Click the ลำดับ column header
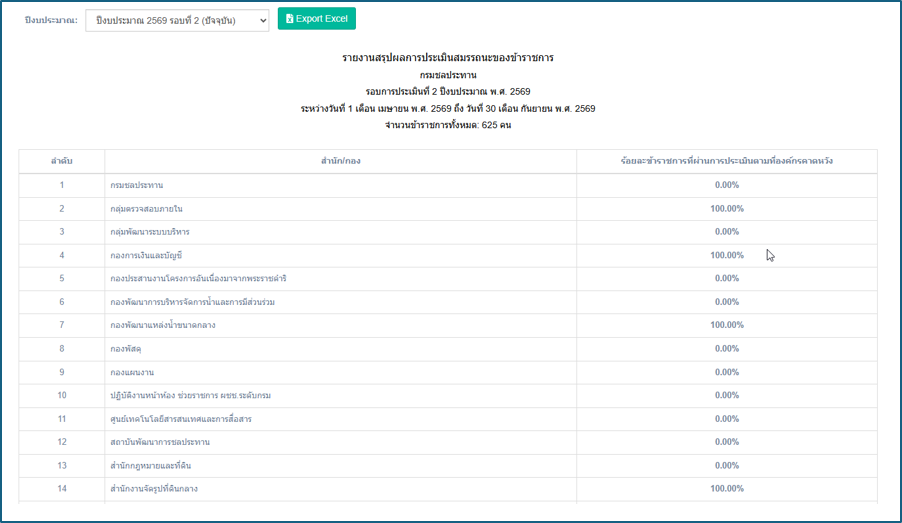The width and height of the screenshot is (902, 523). [x=62, y=161]
